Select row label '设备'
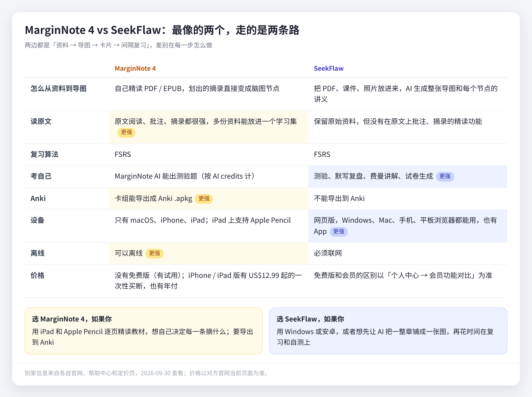 pos(37,220)
